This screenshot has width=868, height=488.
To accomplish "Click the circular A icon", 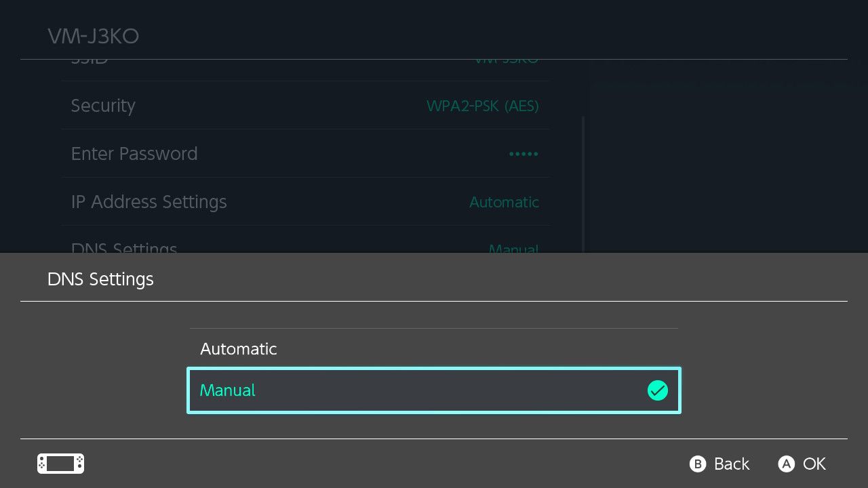I will click(x=787, y=464).
